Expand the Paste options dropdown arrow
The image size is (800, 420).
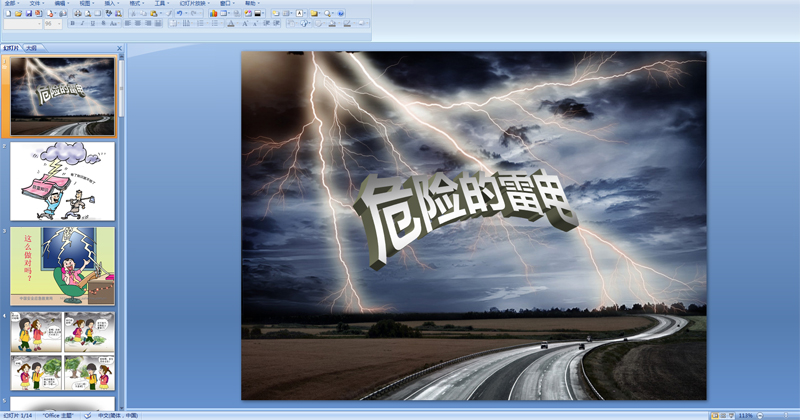(x=161, y=14)
